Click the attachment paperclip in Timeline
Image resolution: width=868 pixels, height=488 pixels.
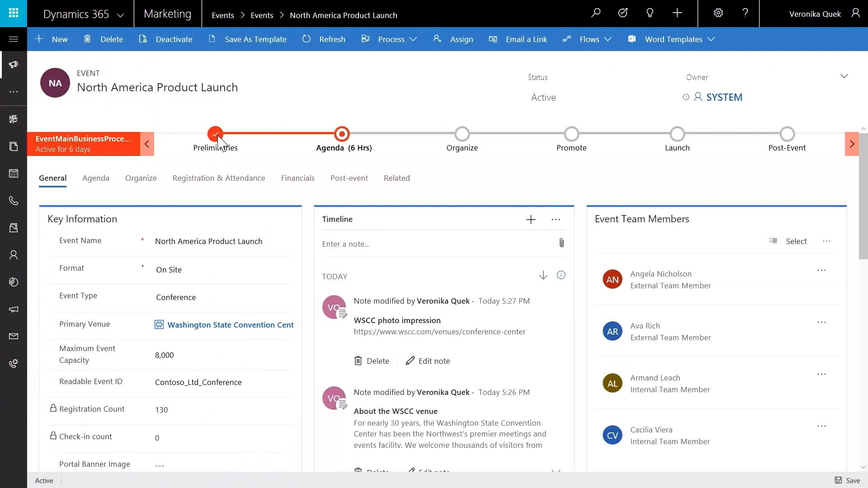(x=561, y=243)
